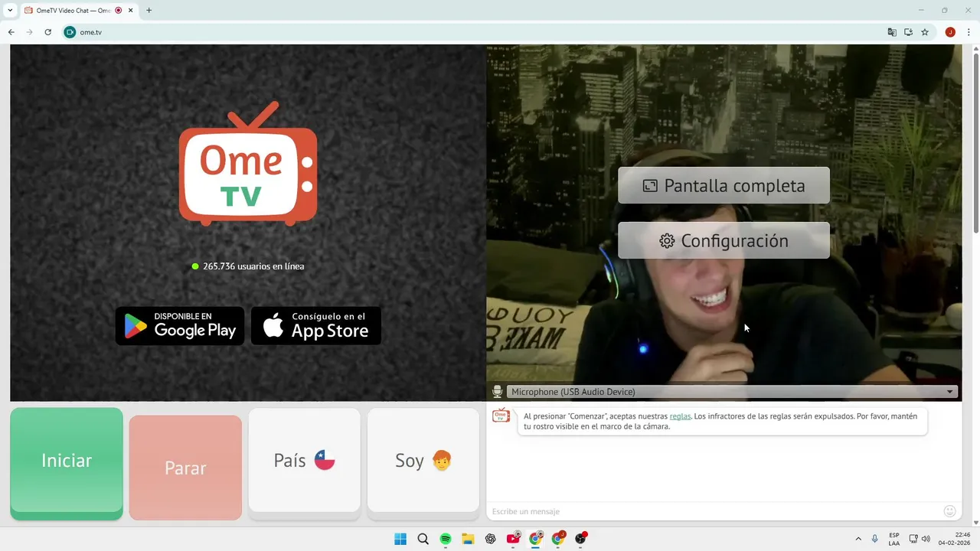Open the Chrome three-dot menu
Viewport: 980px width, 551px height.
click(969, 32)
